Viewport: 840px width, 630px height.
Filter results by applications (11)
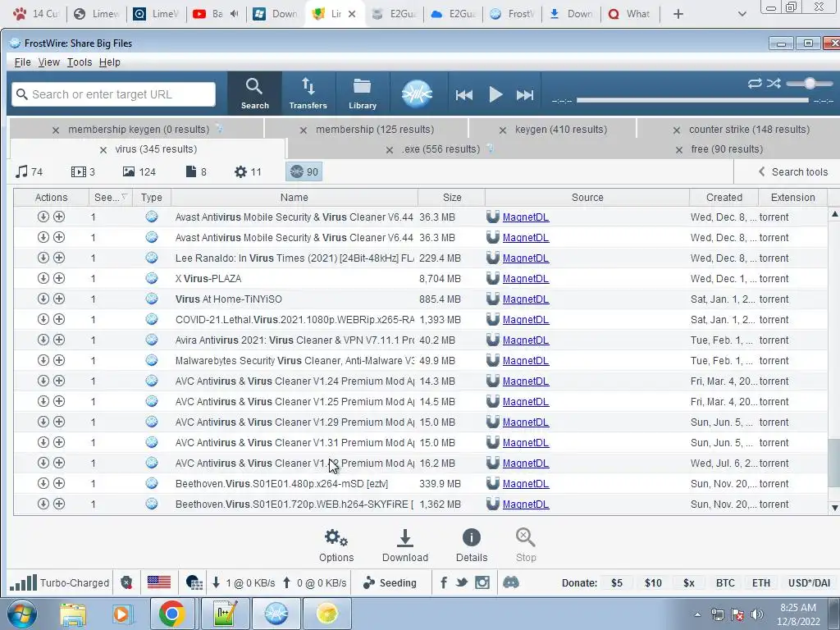[x=248, y=172]
